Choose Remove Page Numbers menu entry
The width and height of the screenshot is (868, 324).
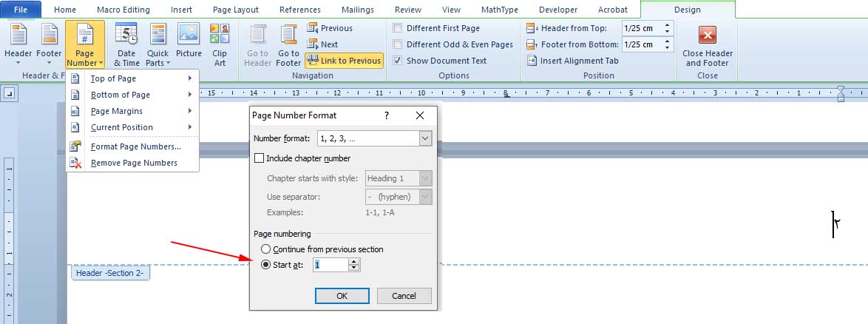pos(133,163)
